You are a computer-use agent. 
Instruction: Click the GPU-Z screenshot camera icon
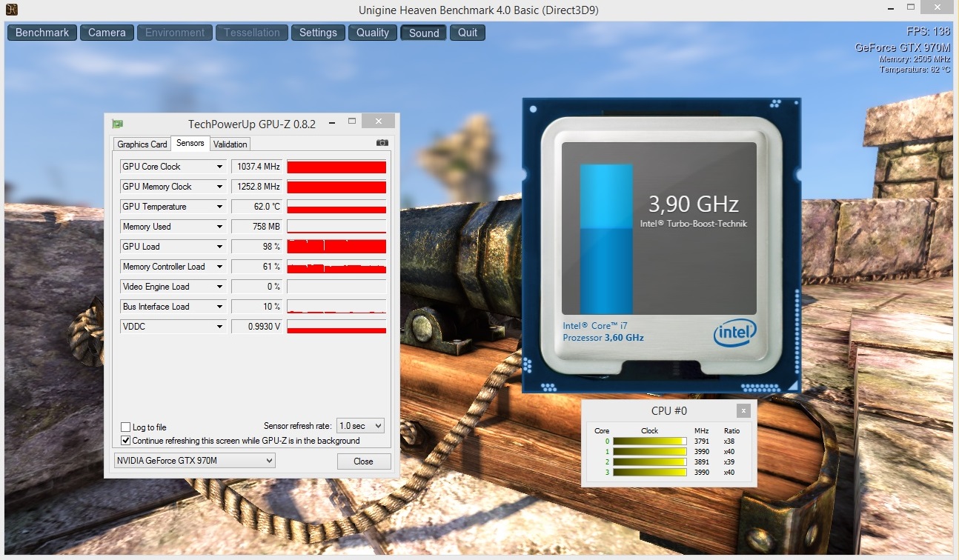382,142
